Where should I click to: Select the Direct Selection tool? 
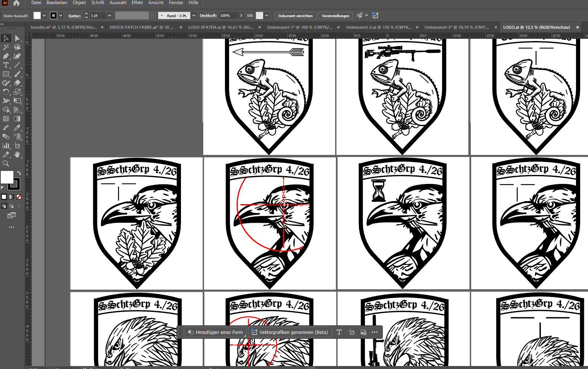(17, 38)
